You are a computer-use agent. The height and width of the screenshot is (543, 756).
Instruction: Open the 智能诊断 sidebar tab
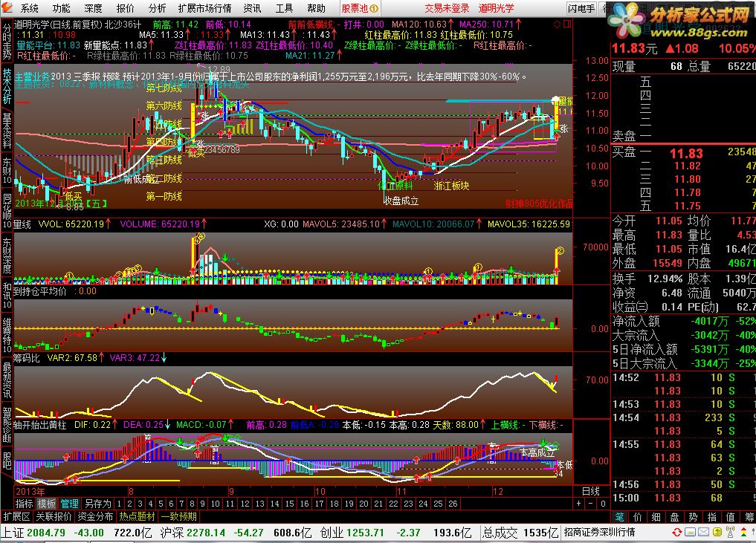(7, 424)
